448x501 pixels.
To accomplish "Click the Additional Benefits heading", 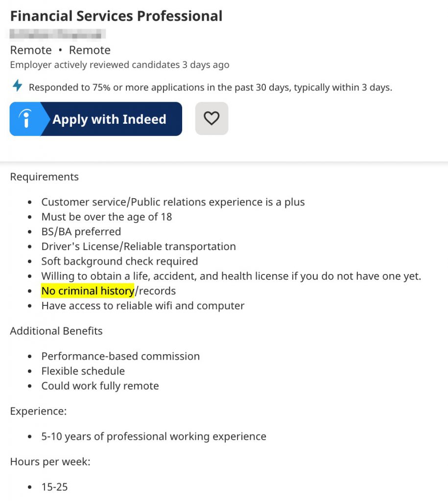I will 56,331.
